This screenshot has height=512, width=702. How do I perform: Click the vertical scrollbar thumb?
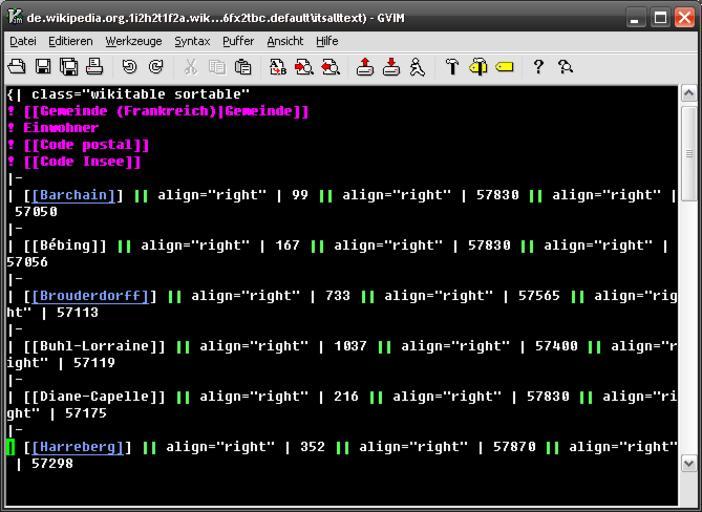pyautogui.click(x=689, y=153)
